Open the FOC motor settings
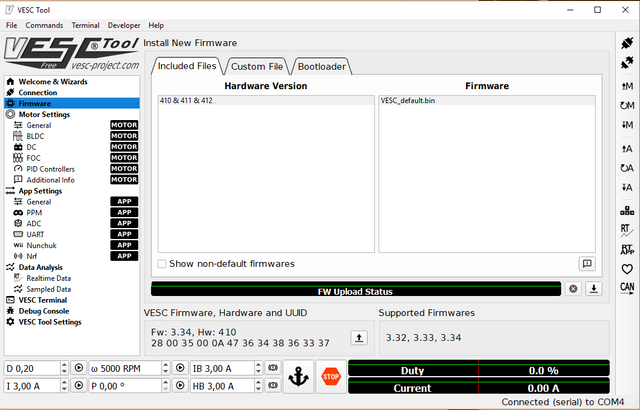The image size is (640, 410). (72, 158)
